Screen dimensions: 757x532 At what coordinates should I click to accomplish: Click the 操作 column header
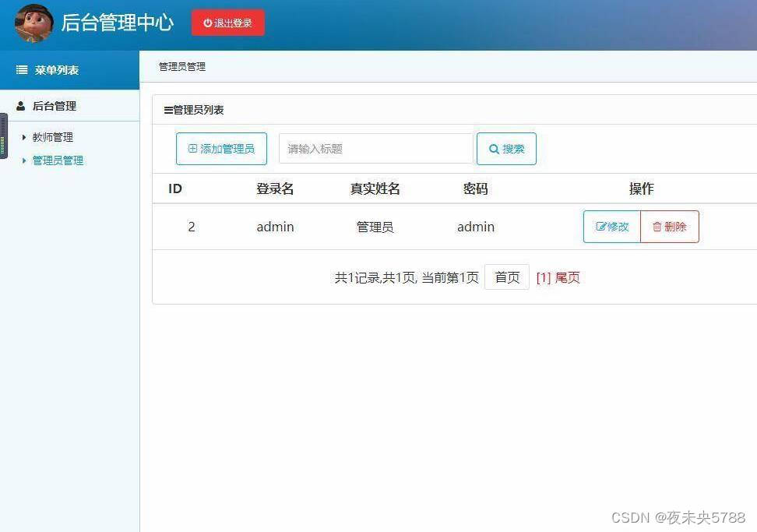click(641, 188)
